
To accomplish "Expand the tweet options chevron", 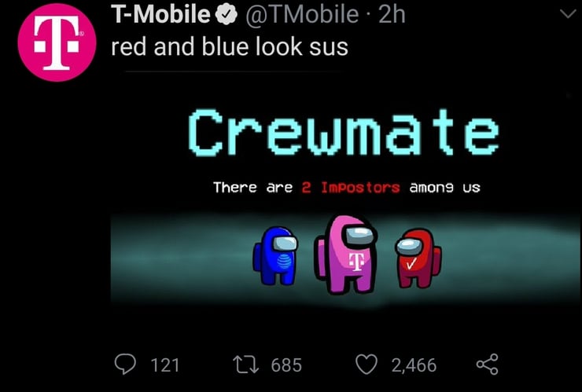I will pyautogui.click(x=568, y=14).
